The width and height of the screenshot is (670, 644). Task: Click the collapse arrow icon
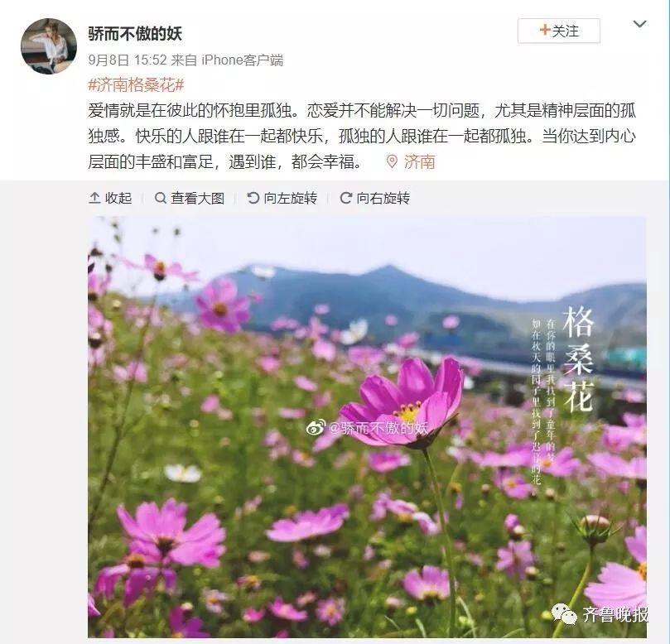click(94, 198)
